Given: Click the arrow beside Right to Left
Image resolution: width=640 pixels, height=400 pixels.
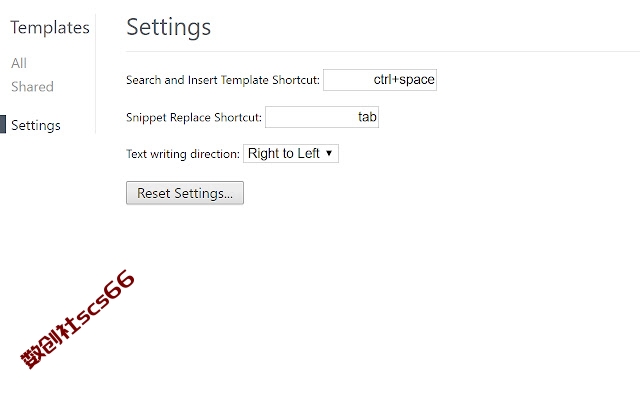Looking at the screenshot, I should coord(329,153).
